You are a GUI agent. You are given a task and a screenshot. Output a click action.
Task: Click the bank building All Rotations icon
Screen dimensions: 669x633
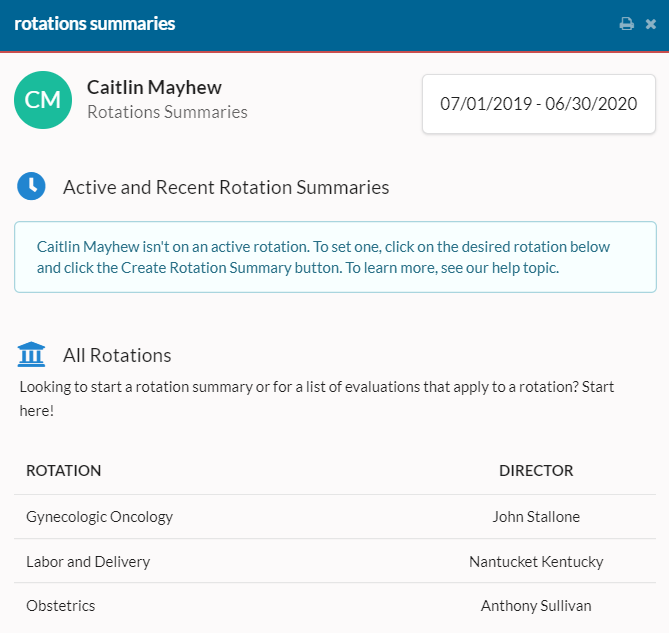31,354
